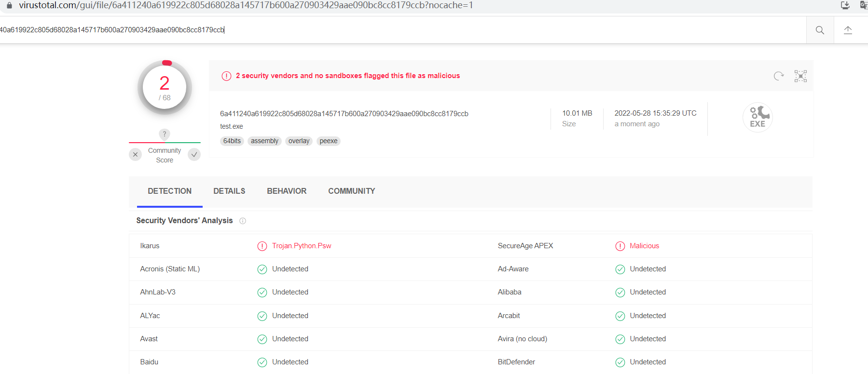Click the Ad-Aware undetected check icon

click(620, 269)
